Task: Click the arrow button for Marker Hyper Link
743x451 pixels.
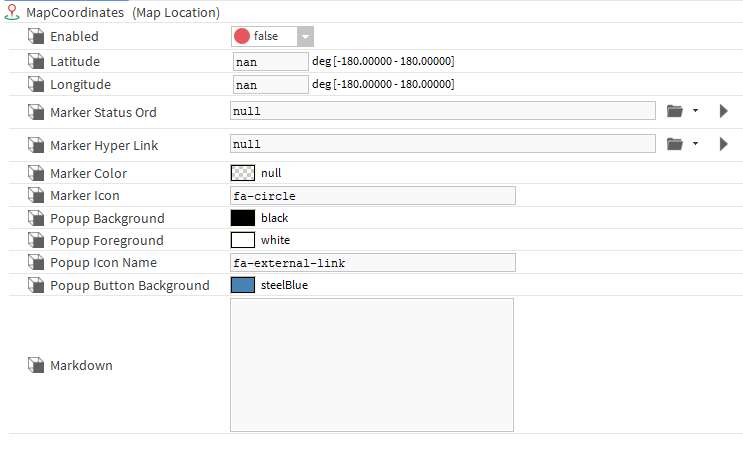Action: [723, 144]
